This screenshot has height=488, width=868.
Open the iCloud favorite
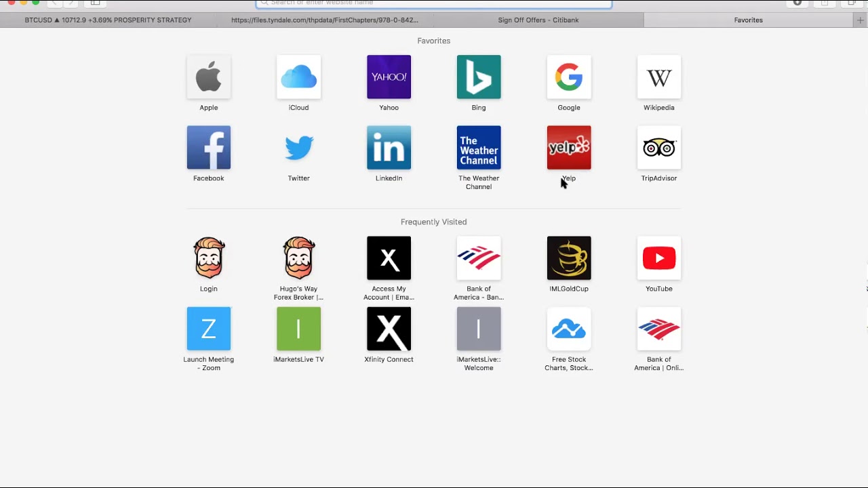[298, 77]
